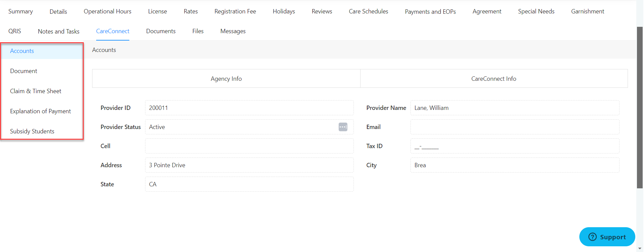Click the Cell input field
This screenshot has width=644, height=252.
pyautogui.click(x=249, y=146)
